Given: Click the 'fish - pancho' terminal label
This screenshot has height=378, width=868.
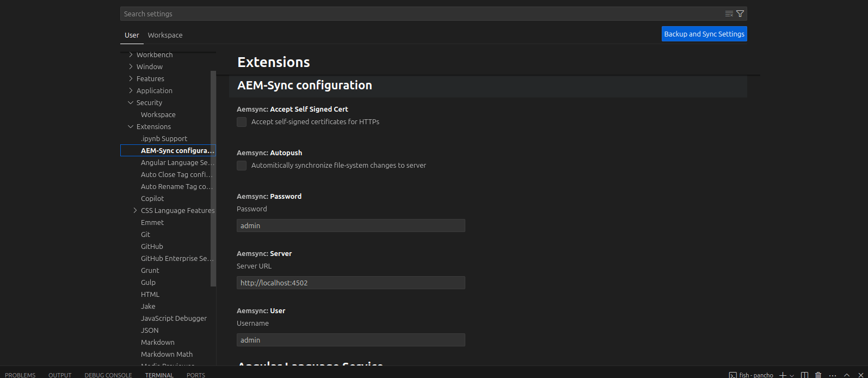Looking at the screenshot, I should 756,375.
